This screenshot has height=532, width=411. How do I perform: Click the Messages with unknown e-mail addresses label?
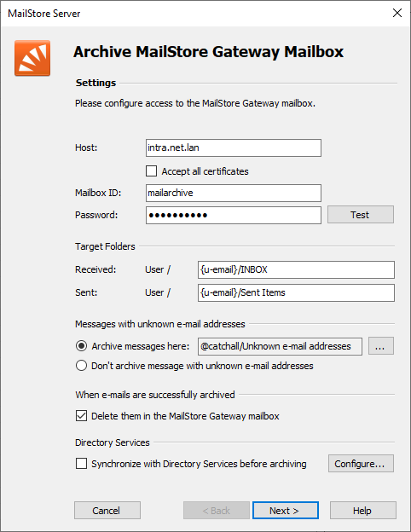point(160,324)
